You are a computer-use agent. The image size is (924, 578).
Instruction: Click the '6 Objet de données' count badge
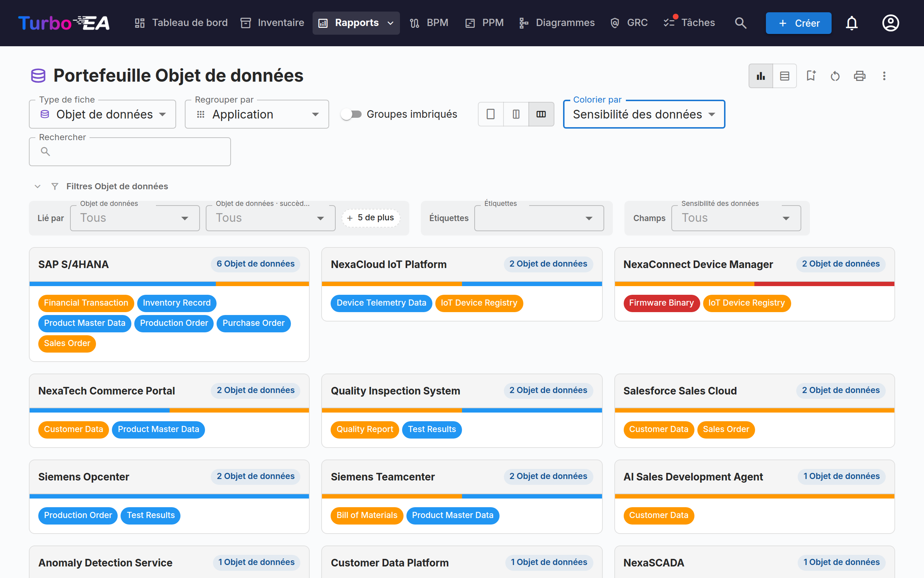(256, 264)
